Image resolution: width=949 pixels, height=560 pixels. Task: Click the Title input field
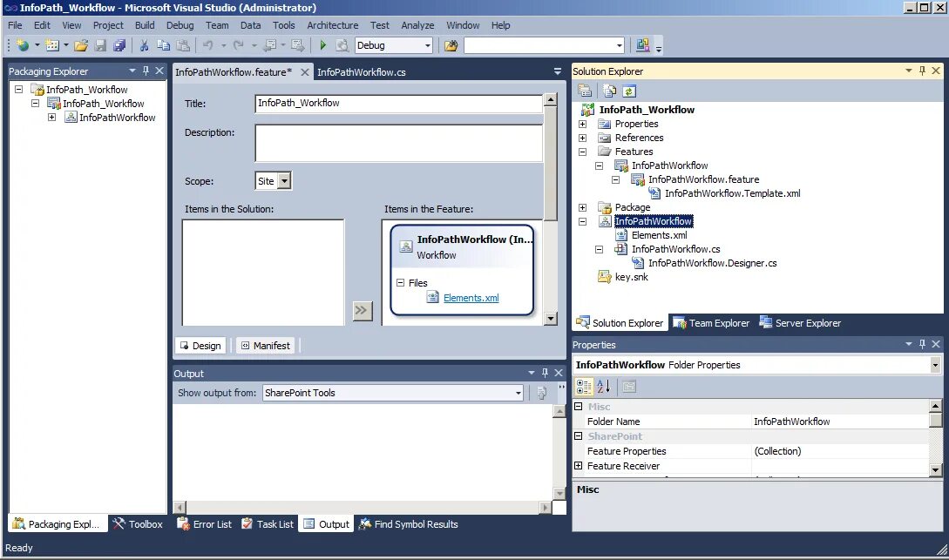tap(398, 104)
